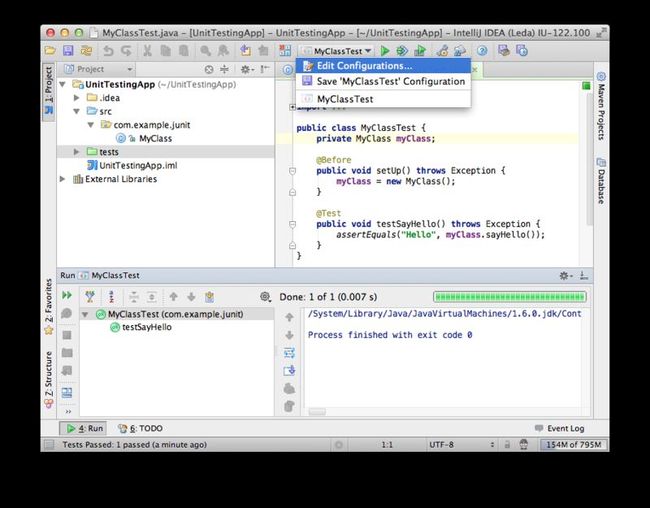The width and height of the screenshot is (650, 508).
Task: Click scroll from source icon in Project panel
Action: [x=209, y=69]
